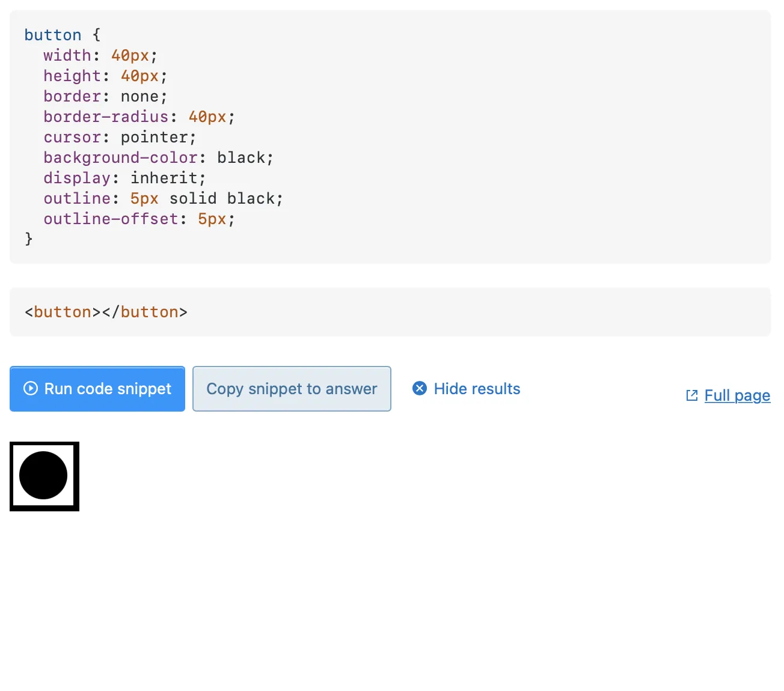Click the play icon in Run code snippet
Screen dimensions: 784x691
[x=31, y=389]
